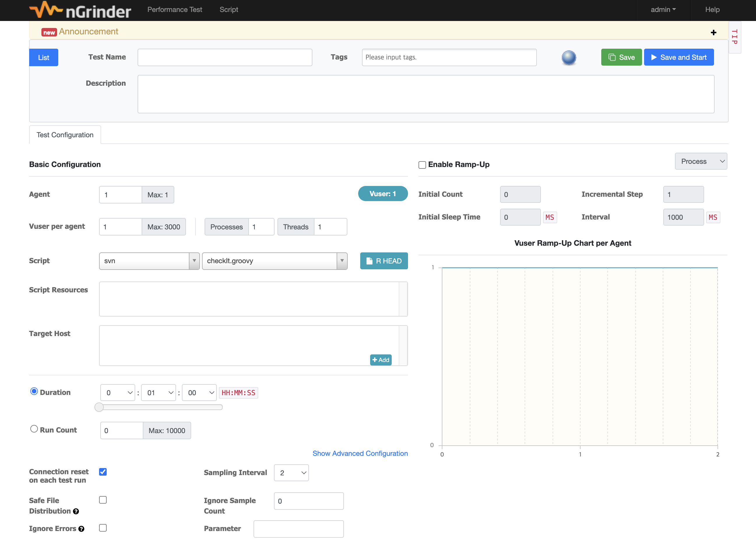
Task: Open the vertical TIP side panel
Action: 734,37
